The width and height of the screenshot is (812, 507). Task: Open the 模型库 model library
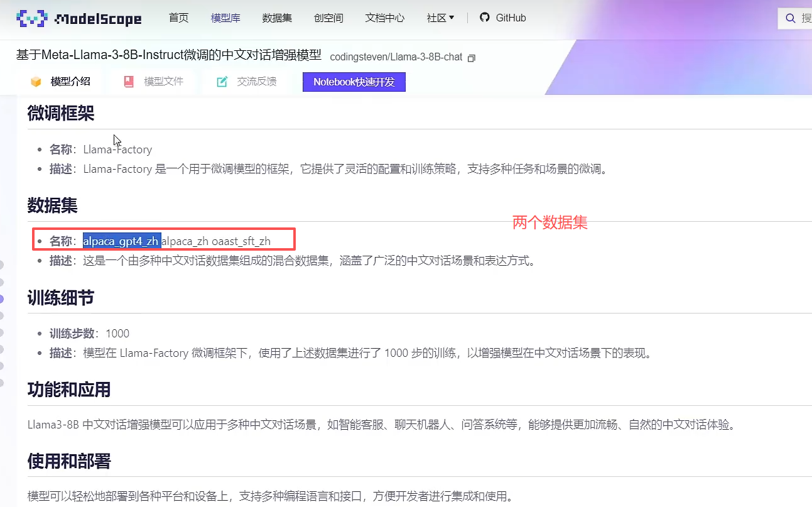point(225,18)
